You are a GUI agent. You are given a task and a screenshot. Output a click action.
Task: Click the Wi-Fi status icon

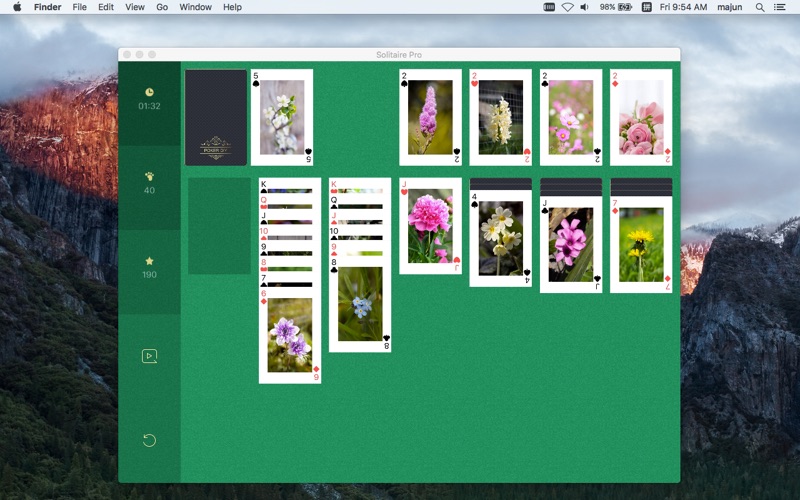[x=567, y=7]
